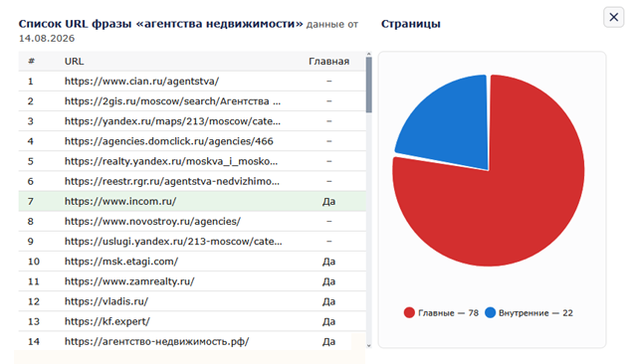This screenshot has height=364, width=631.
Task: Click the Да cell in the zamrealty.ru row
Action: coord(328,281)
